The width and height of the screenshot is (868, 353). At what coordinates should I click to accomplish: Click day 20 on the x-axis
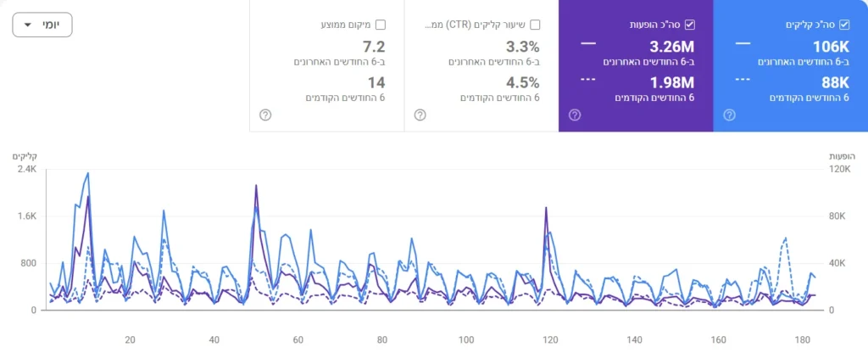pyautogui.click(x=130, y=339)
